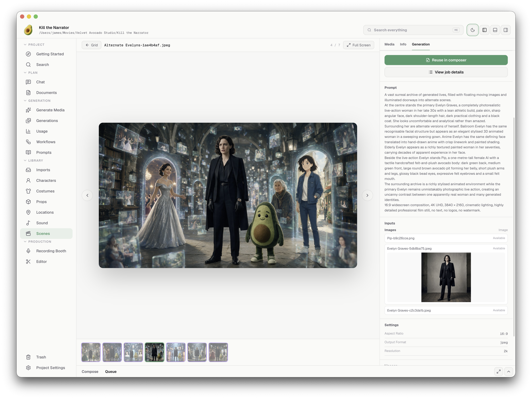The image size is (532, 399).
Task: Open Prompts book icon
Action: point(28,152)
